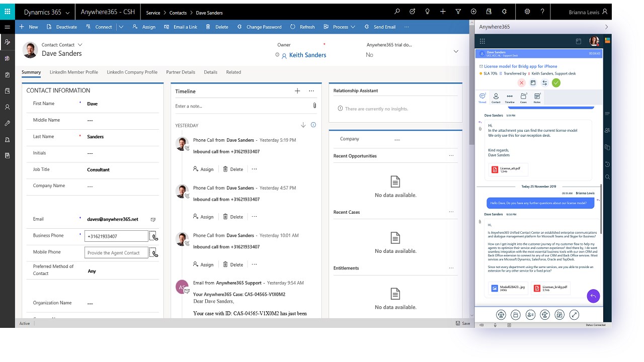The width and height of the screenshot is (644, 362).
Task: Open the Relationship Assistant lightbulb icon
Action: tap(427, 12)
